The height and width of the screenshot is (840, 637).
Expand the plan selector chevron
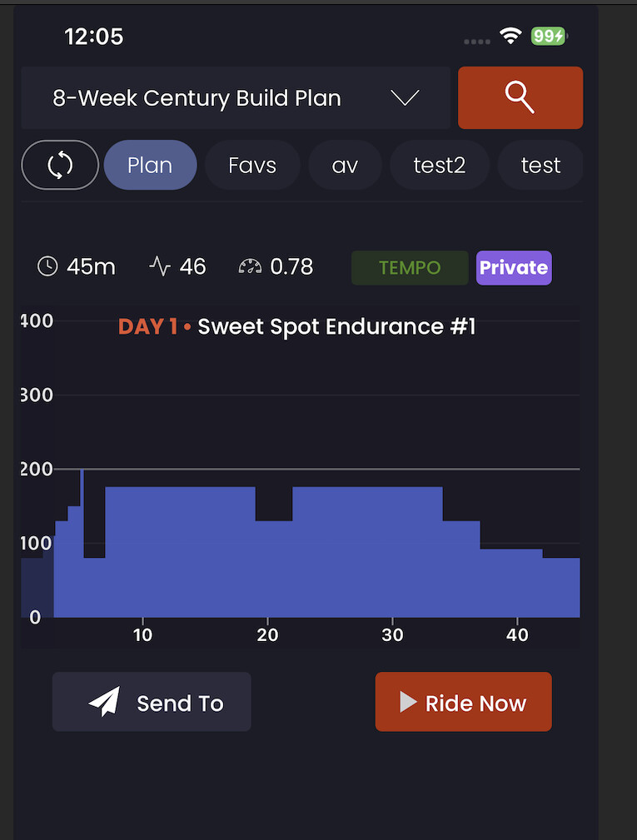point(406,98)
